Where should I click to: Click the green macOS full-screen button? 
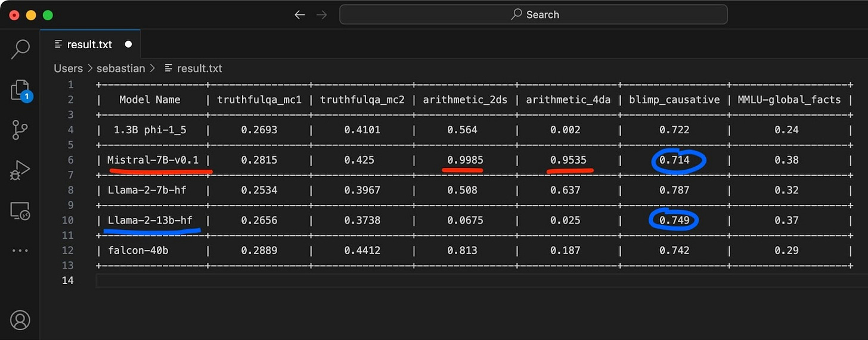(48, 15)
